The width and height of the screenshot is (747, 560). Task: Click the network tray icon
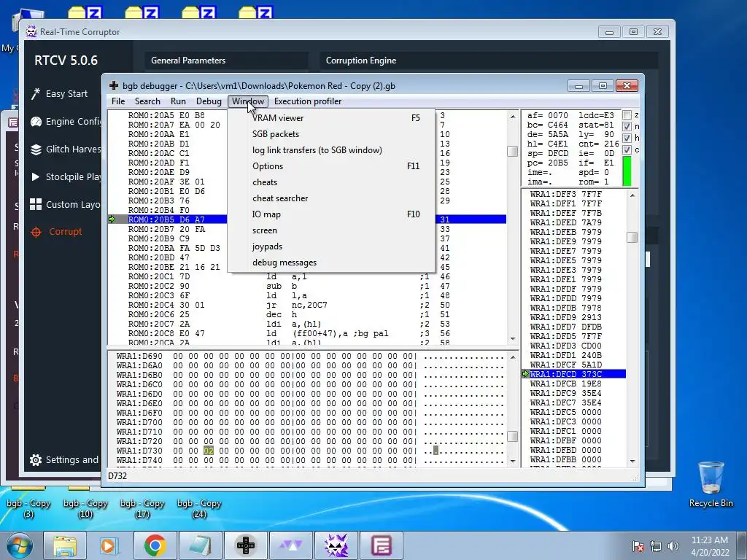(x=656, y=546)
